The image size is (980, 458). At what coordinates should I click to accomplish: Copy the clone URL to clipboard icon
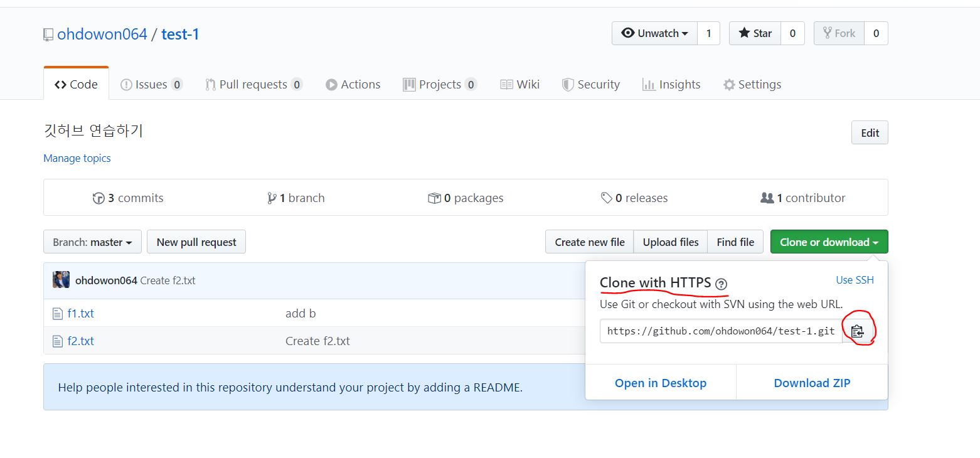click(x=858, y=331)
